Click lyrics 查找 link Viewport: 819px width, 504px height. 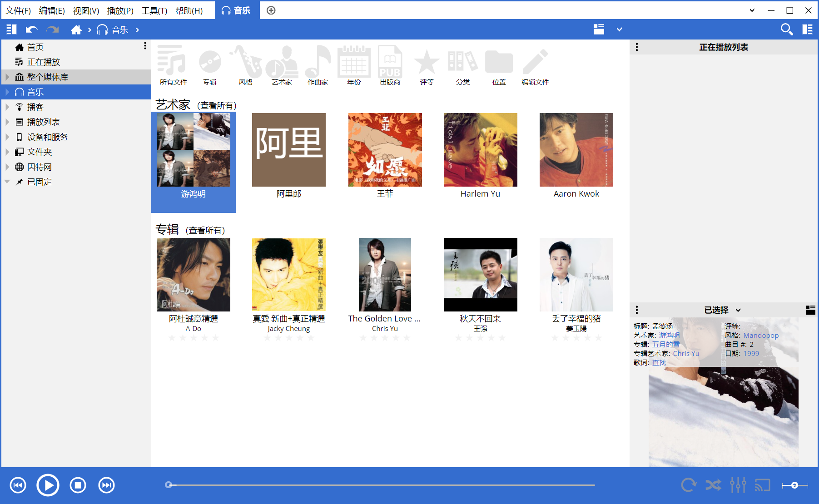[x=659, y=363]
